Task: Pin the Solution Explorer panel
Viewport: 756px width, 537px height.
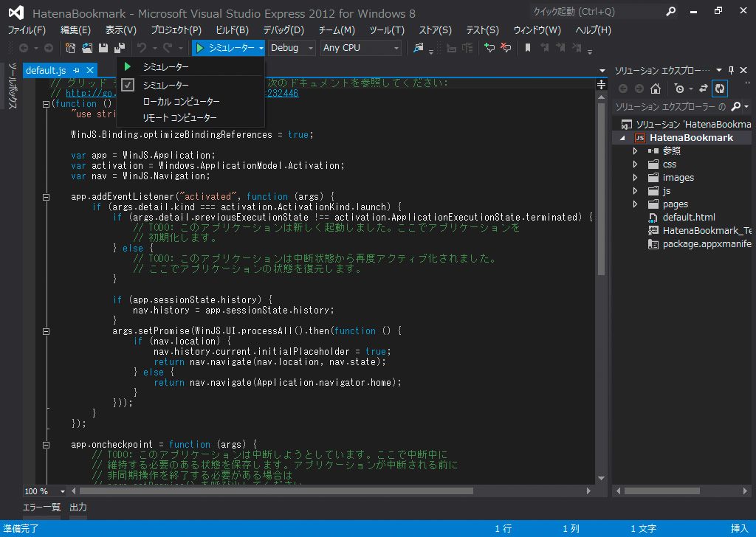Action: pos(732,70)
